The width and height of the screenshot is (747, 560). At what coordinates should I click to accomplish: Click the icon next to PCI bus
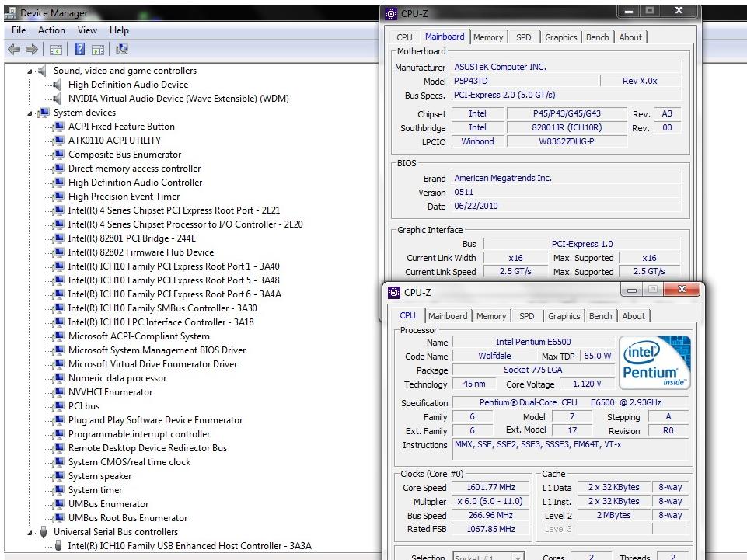[x=59, y=406]
